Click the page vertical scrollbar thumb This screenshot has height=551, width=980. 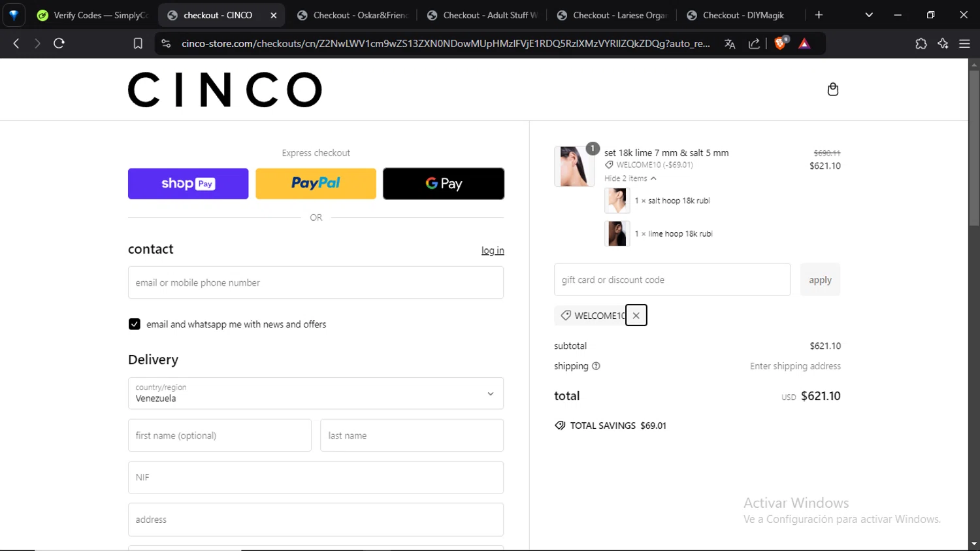click(x=974, y=148)
